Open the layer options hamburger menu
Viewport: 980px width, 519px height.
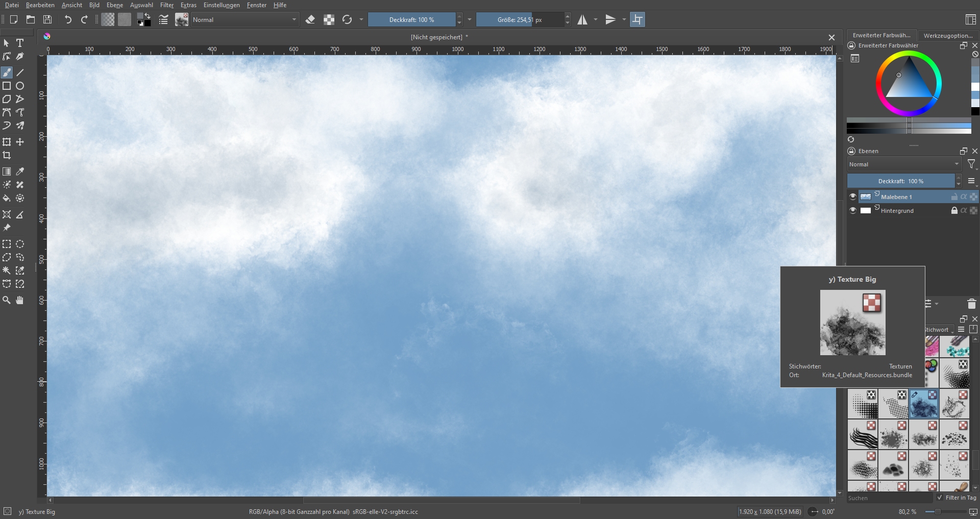point(971,181)
